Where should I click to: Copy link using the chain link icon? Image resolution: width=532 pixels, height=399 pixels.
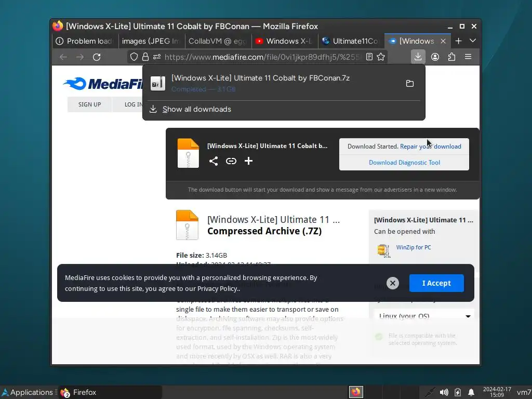pyautogui.click(x=231, y=161)
